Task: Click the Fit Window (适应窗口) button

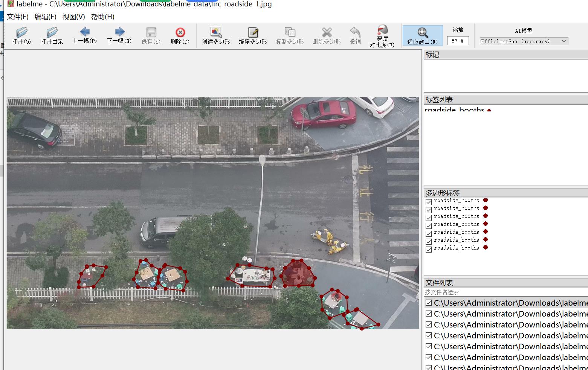Action: pyautogui.click(x=422, y=36)
